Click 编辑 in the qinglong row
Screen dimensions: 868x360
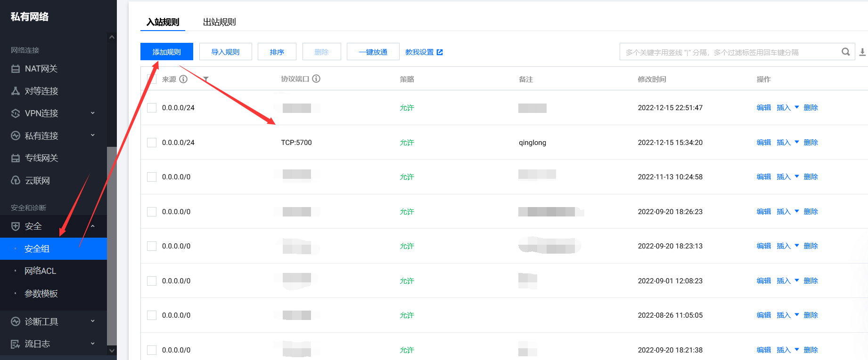[x=764, y=143]
